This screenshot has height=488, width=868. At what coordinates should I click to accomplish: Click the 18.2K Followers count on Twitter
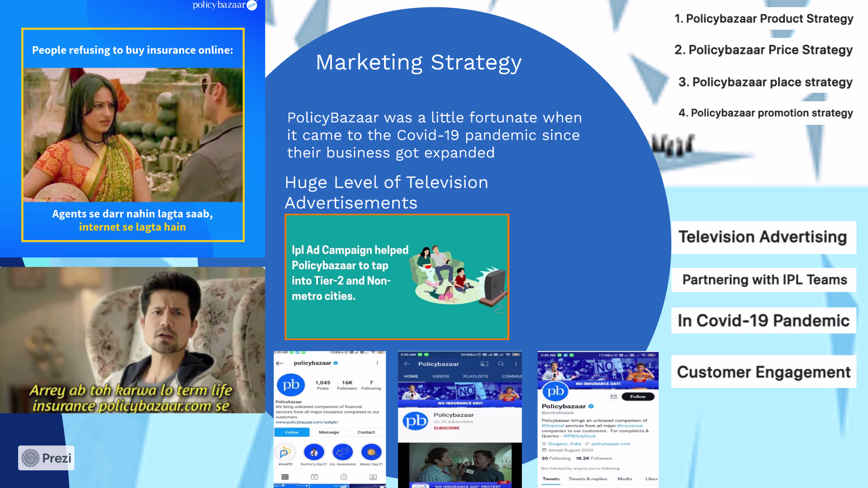click(x=594, y=458)
